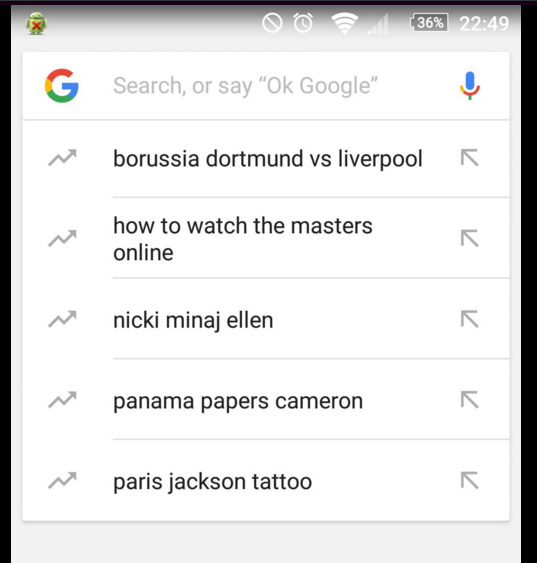Insert masters online query via arrow icon
537x563 pixels.
(470, 238)
